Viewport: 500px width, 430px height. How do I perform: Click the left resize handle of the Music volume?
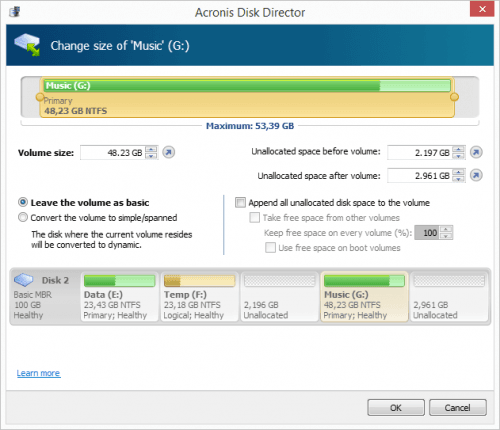(40, 97)
